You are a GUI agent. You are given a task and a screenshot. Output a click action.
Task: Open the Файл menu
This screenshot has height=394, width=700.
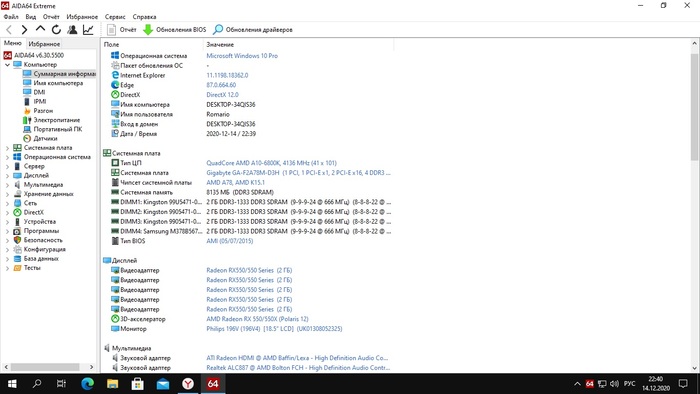(x=11, y=17)
